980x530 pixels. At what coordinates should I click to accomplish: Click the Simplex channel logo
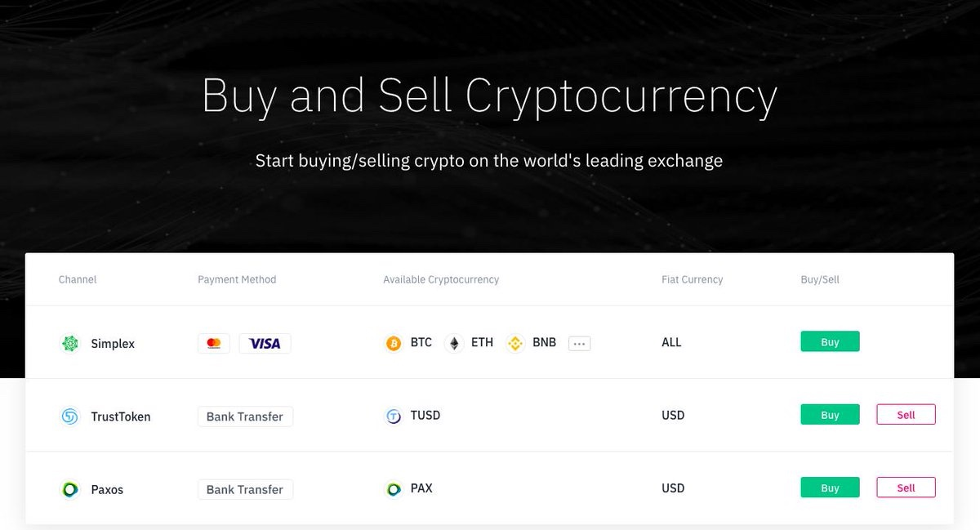tap(71, 343)
